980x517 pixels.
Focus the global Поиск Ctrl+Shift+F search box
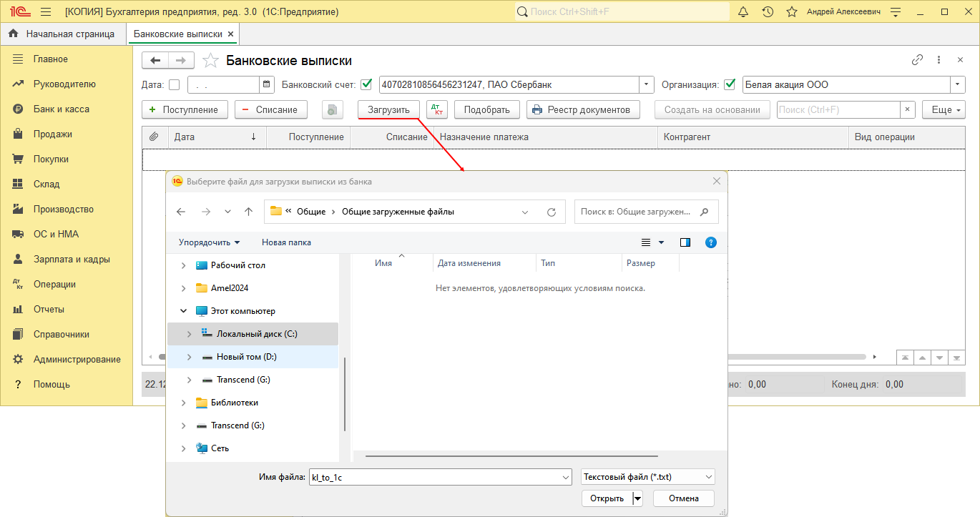click(622, 12)
